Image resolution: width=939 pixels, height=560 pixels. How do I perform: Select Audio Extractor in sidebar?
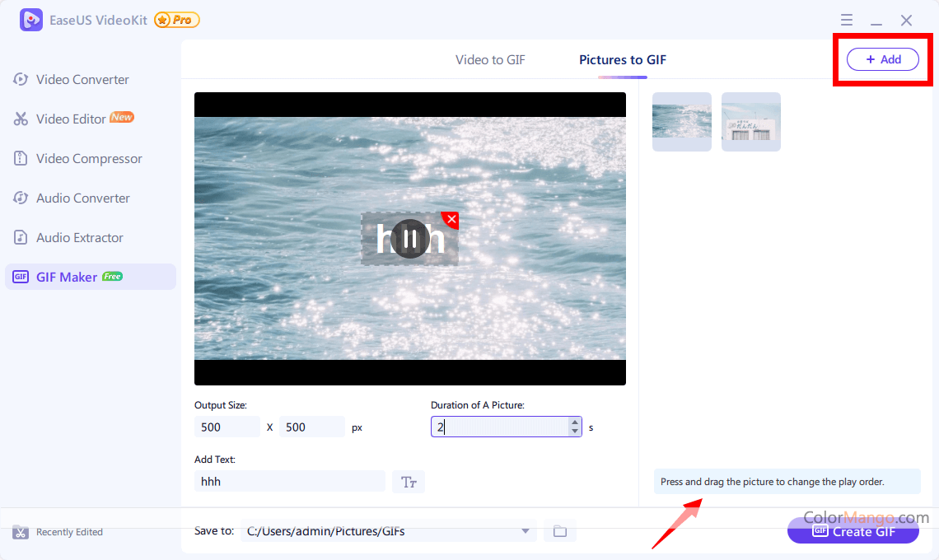tap(79, 238)
